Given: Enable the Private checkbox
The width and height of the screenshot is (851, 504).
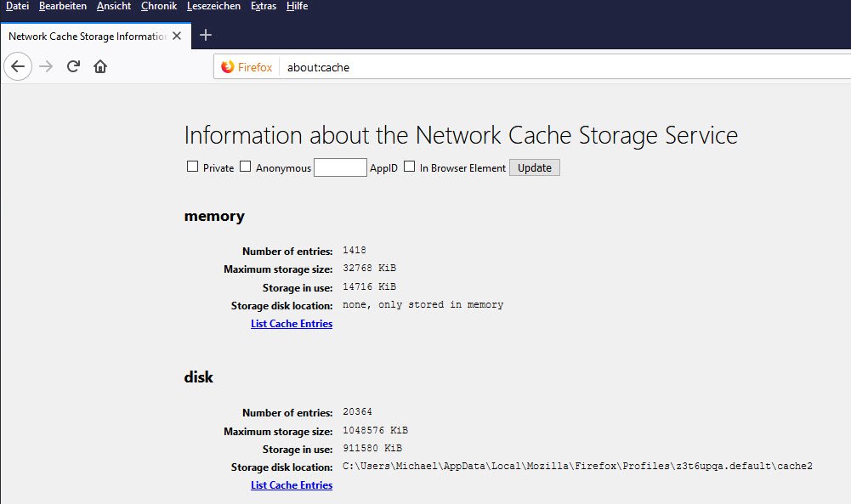Looking at the screenshot, I should pos(192,167).
